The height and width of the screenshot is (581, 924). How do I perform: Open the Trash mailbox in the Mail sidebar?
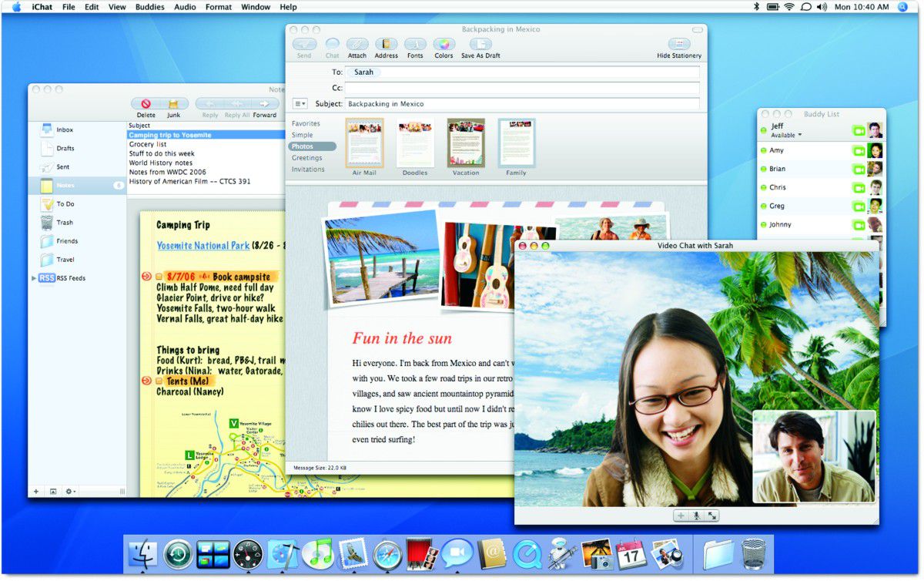[x=77, y=223]
